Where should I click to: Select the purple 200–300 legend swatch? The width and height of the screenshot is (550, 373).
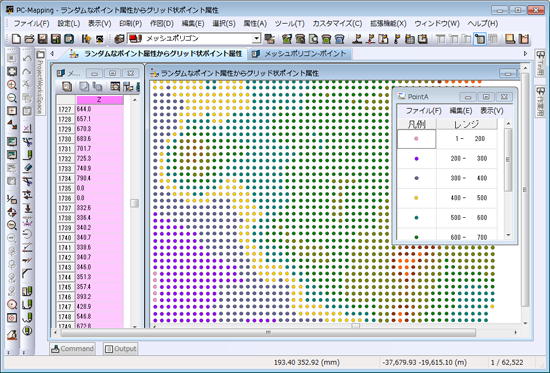[417, 159]
